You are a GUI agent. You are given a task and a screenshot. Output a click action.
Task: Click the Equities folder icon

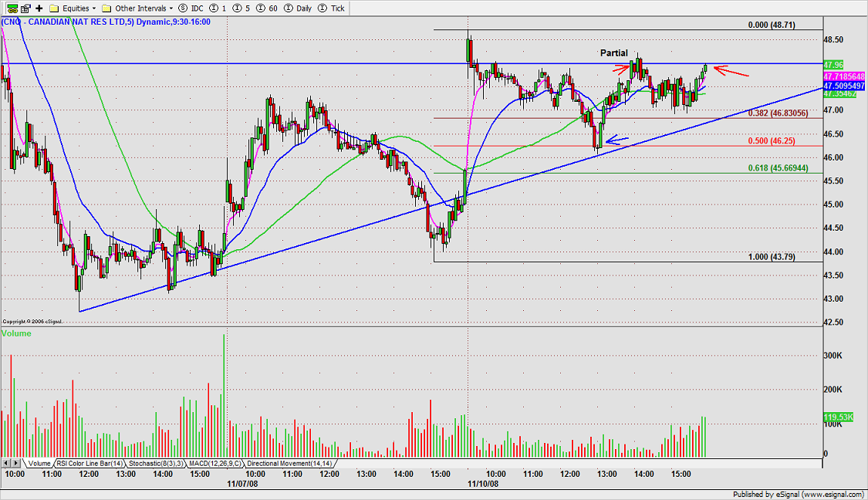coord(54,8)
